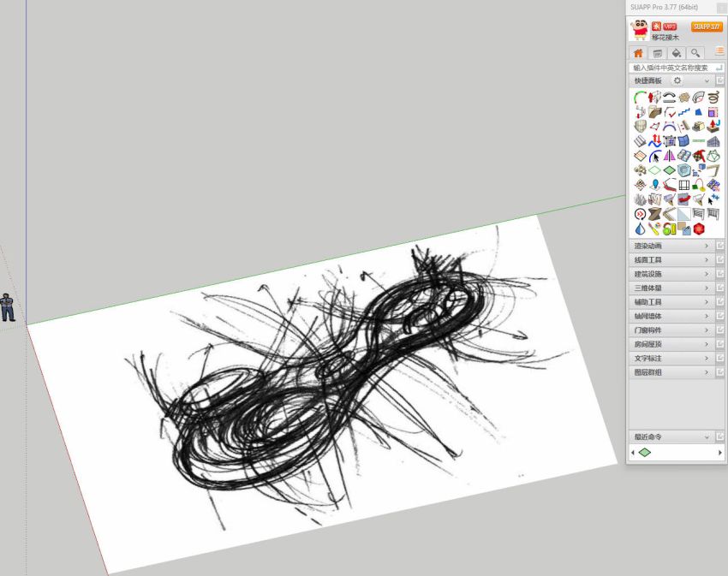Select the bezier arch curve icon

(669, 127)
